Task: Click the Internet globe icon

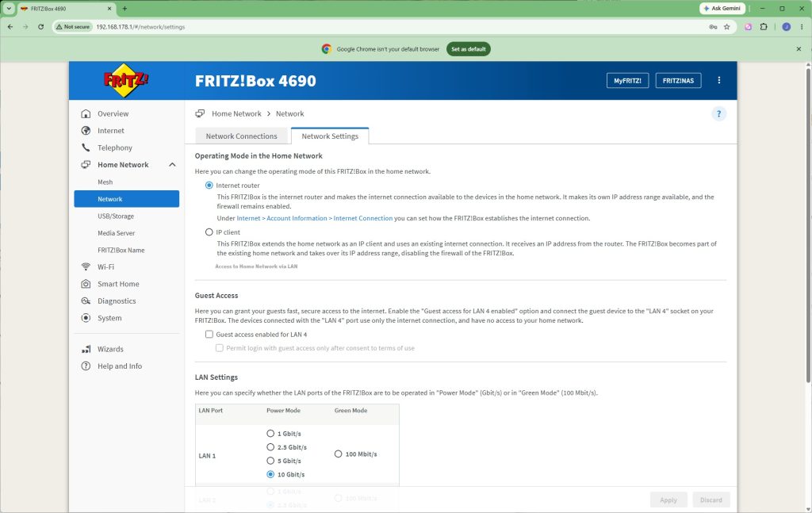Action: click(86, 131)
